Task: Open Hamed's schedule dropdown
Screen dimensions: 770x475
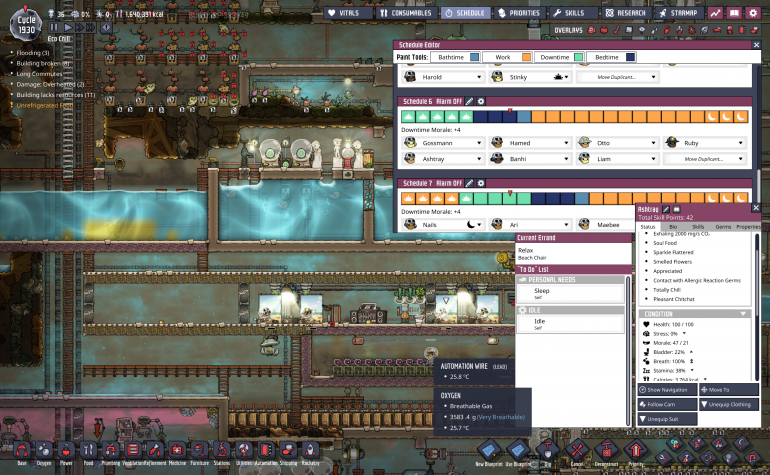Action: tap(530, 143)
